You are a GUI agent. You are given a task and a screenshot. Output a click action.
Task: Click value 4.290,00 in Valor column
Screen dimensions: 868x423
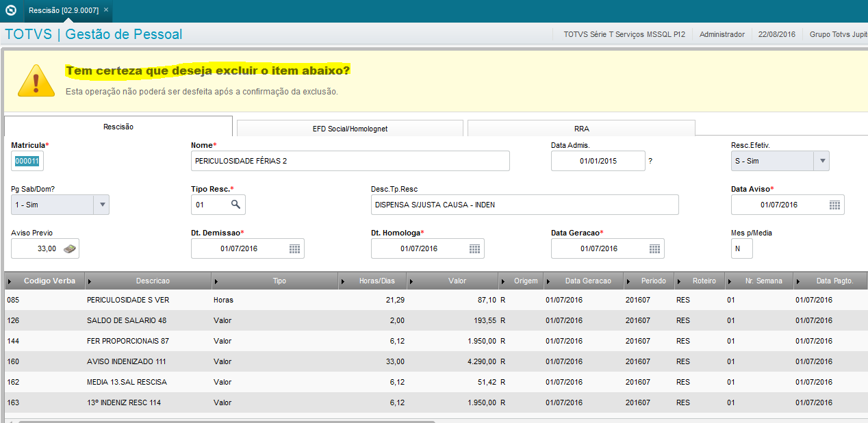pos(481,361)
